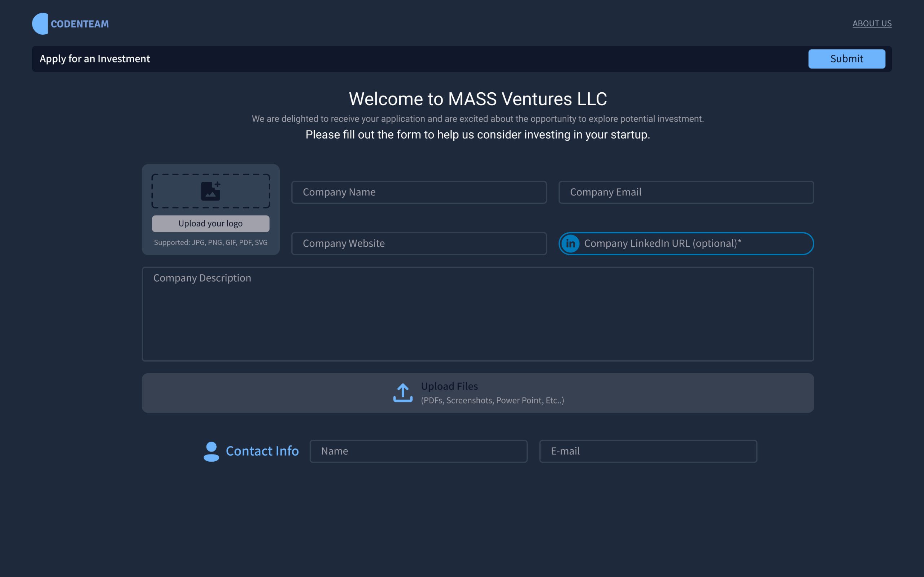924x577 pixels.
Task: Click the ABOUT US navigation link
Action: point(872,23)
